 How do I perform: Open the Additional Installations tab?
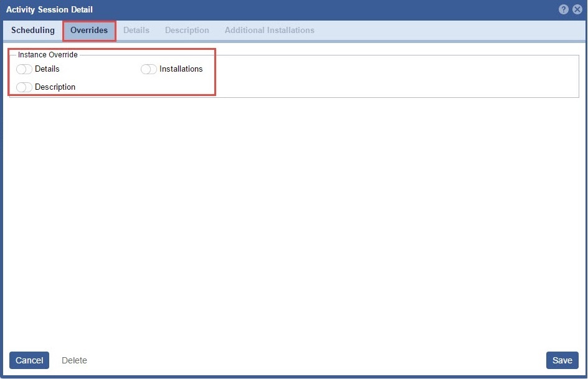[269, 30]
